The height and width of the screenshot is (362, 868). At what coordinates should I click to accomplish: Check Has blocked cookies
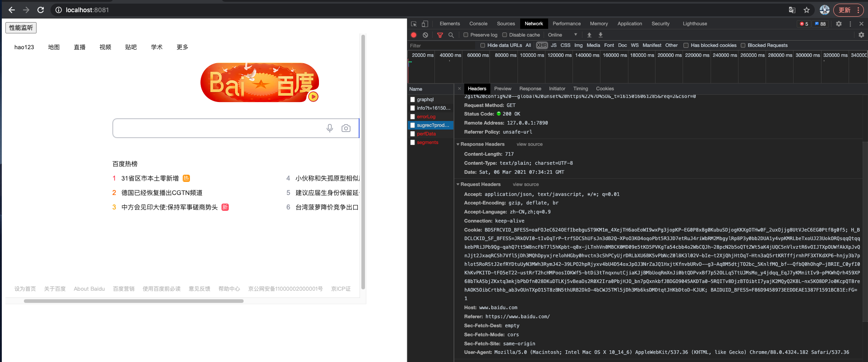(686, 45)
